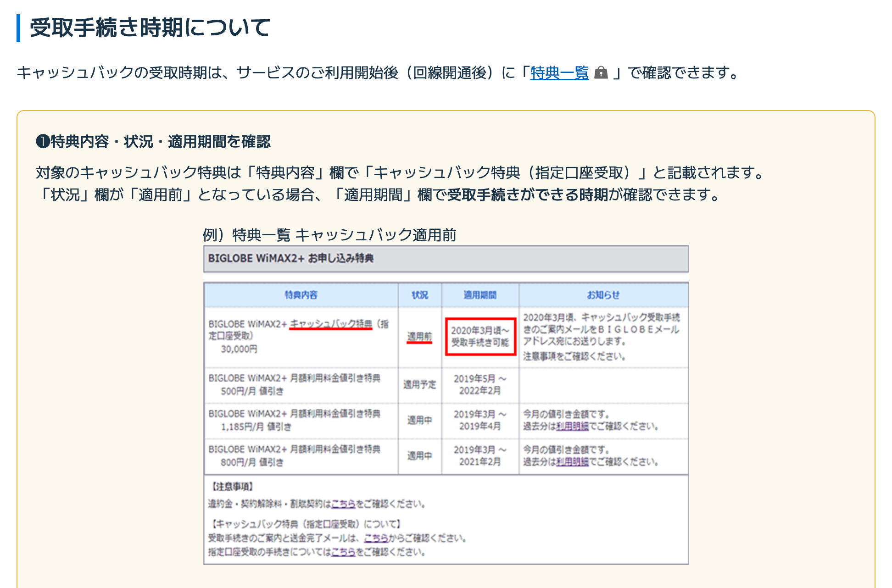Click the banner BIGLOBE WiMAX2+ お申し込み特典 in the example image
892x588 pixels.
446,259
